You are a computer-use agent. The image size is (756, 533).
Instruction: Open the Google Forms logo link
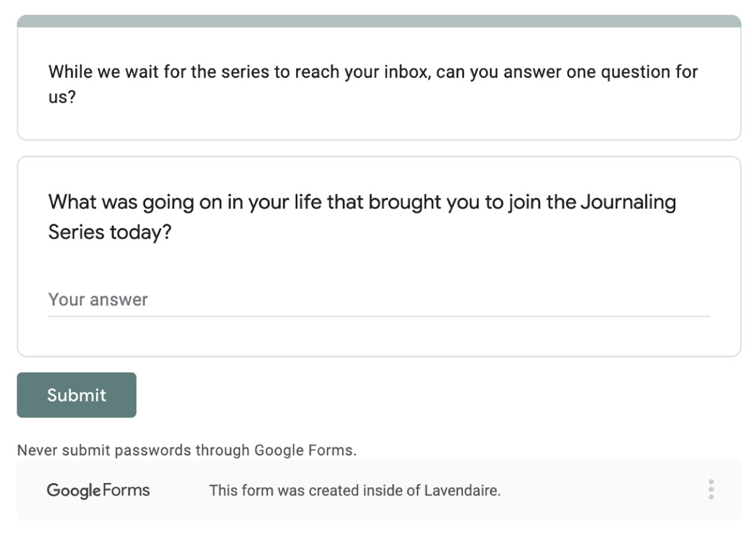(x=99, y=490)
